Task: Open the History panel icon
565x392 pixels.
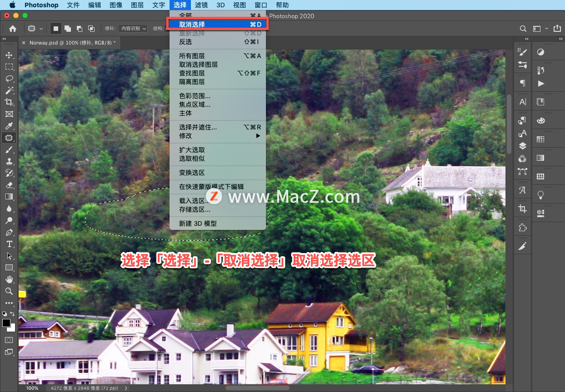Action: coord(540,70)
